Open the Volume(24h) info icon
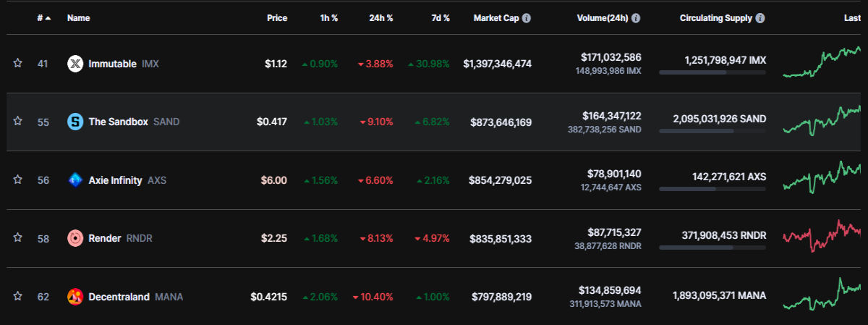 (636, 18)
